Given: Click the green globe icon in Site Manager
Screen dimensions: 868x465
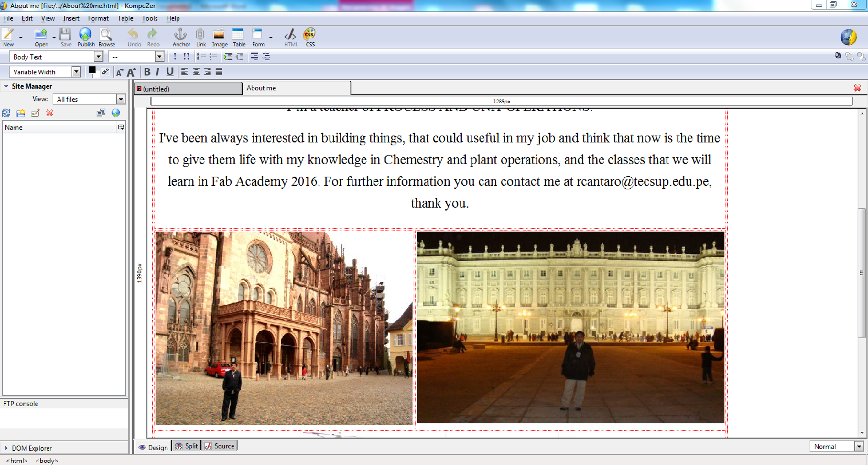Looking at the screenshot, I should [116, 113].
